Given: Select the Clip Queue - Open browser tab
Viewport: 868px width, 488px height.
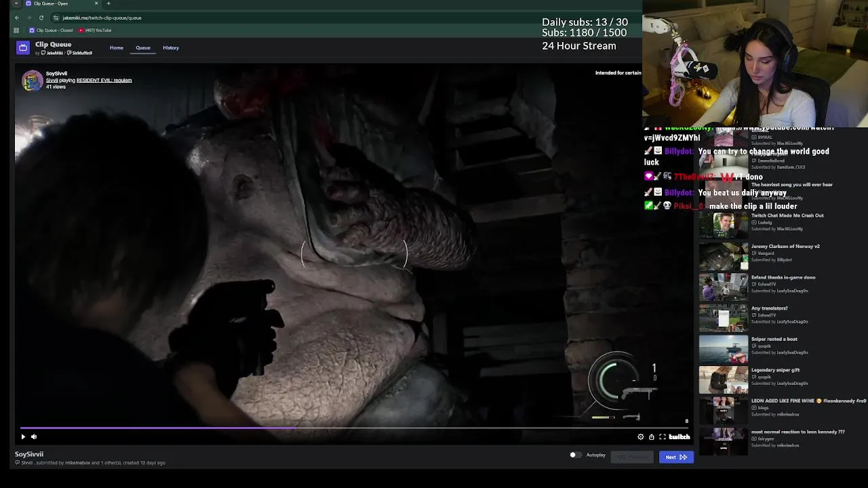Looking at the screenshot, I should (61, 3).
